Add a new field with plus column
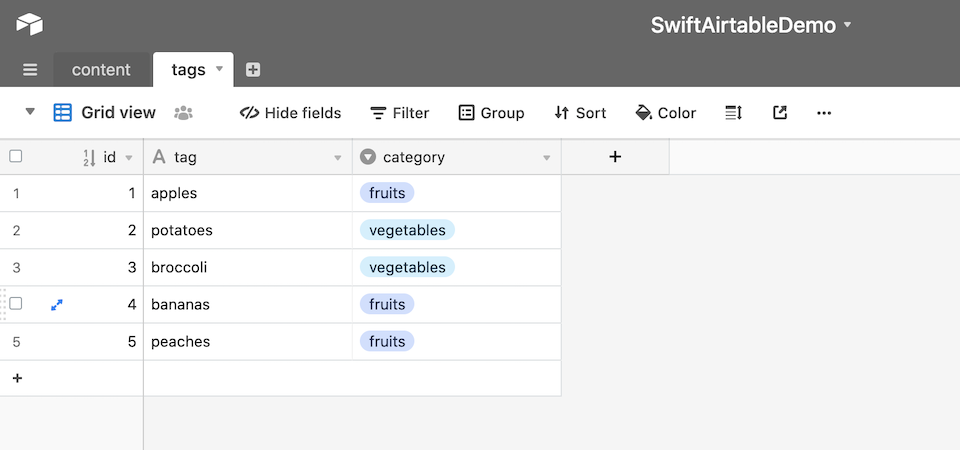960x450 pixels. [615, 157]
